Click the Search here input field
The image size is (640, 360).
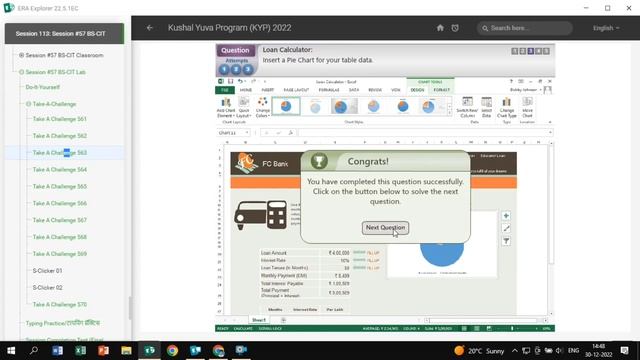coord(524,28)
